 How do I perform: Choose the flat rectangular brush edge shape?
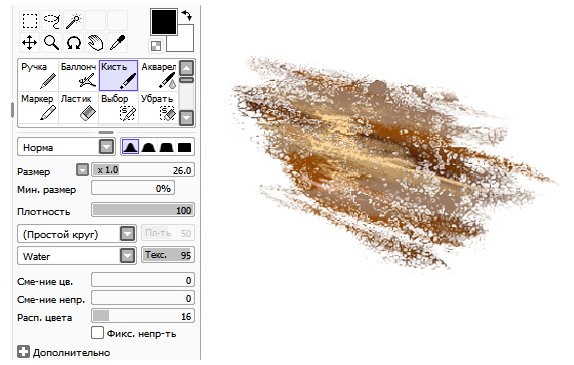tap(184, 147)
